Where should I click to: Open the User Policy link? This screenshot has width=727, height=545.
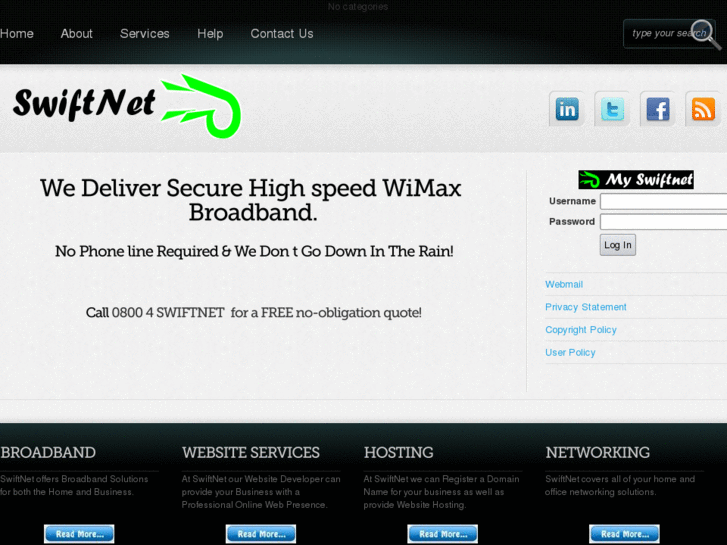pos(570,353)
